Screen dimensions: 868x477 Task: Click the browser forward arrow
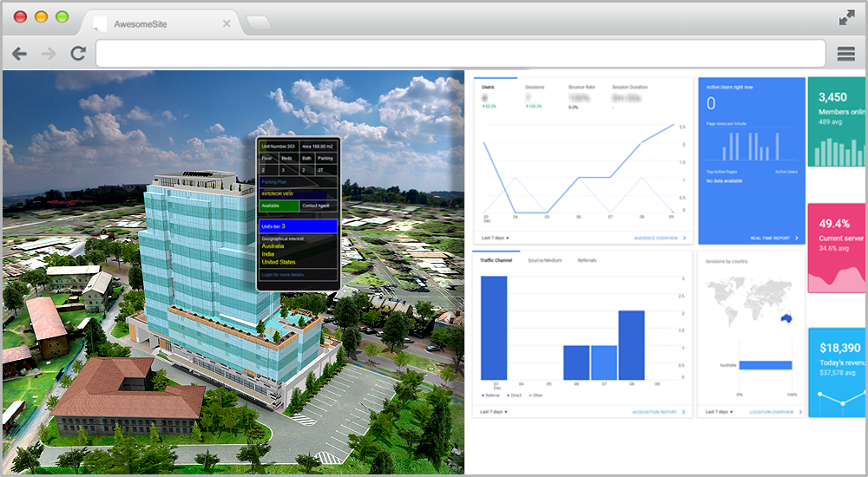pyautogui.click(x=49, y=54)
